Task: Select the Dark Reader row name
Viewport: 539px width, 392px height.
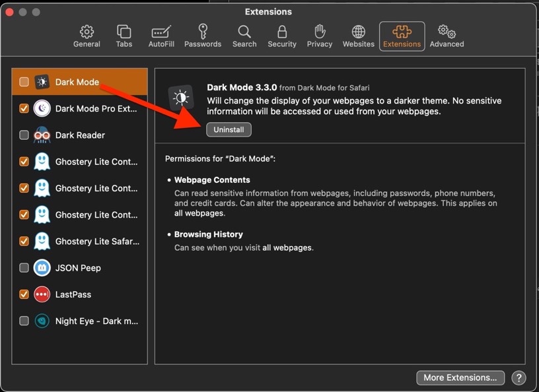Action: (x=80, y=135)
